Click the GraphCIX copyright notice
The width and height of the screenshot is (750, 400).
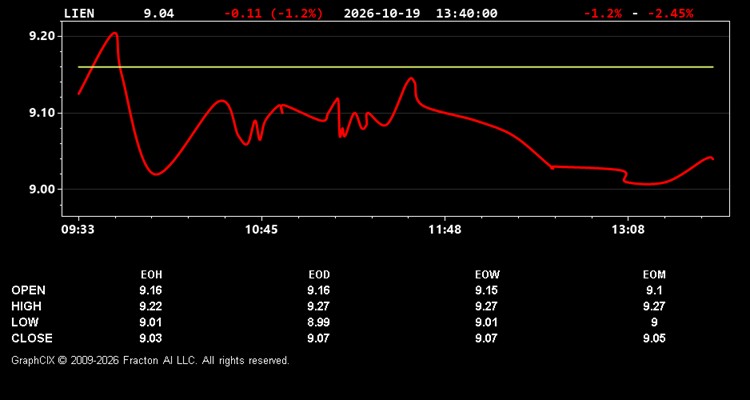pos(150,360)
